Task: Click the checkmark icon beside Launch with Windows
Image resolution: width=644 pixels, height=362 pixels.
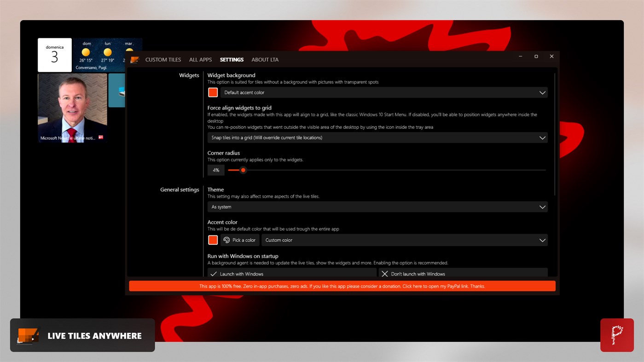Action: pos(213,274)
